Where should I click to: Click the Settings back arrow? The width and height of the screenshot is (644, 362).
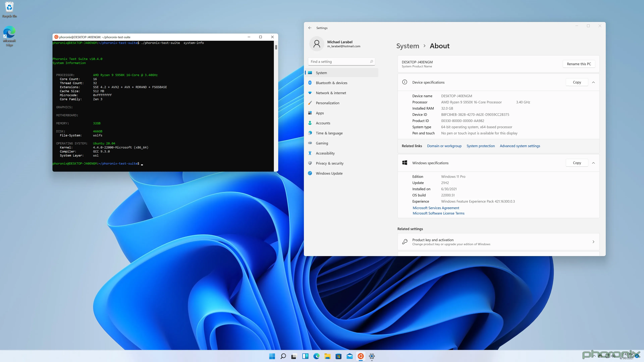310,28
